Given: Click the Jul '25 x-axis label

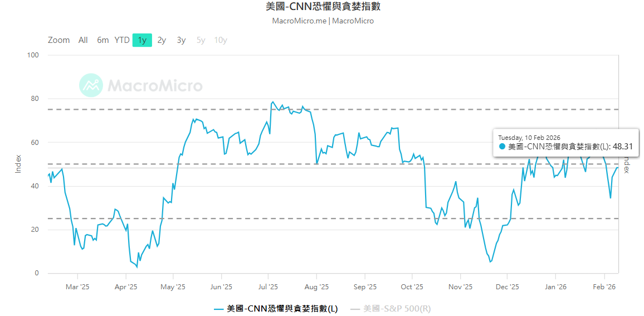Looking at the screenshot, I should coord(268,287).
